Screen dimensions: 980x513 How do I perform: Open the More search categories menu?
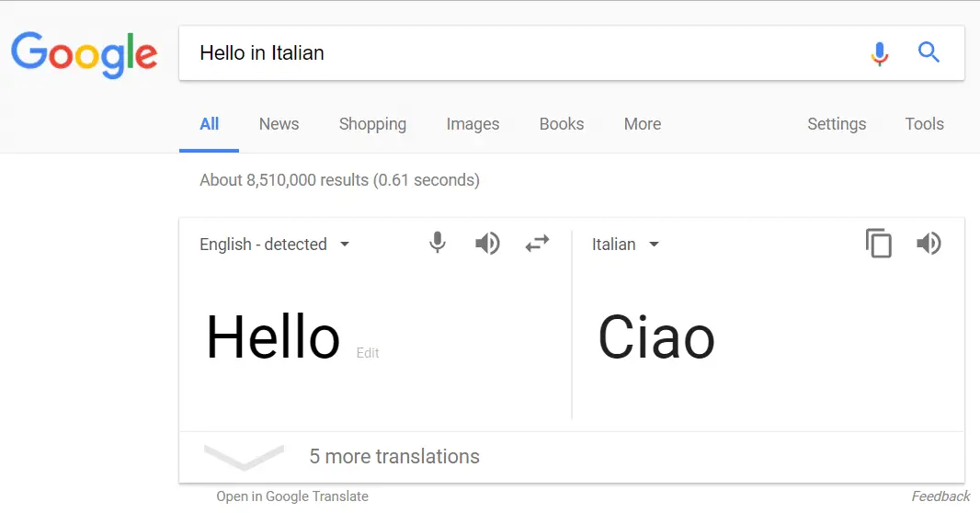point(643,124)
